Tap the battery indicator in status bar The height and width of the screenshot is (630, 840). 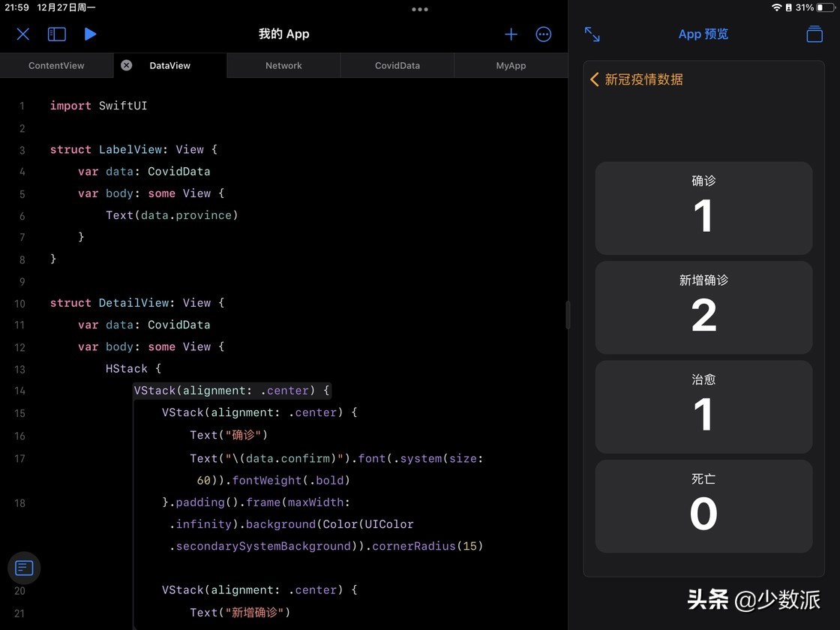825,7
